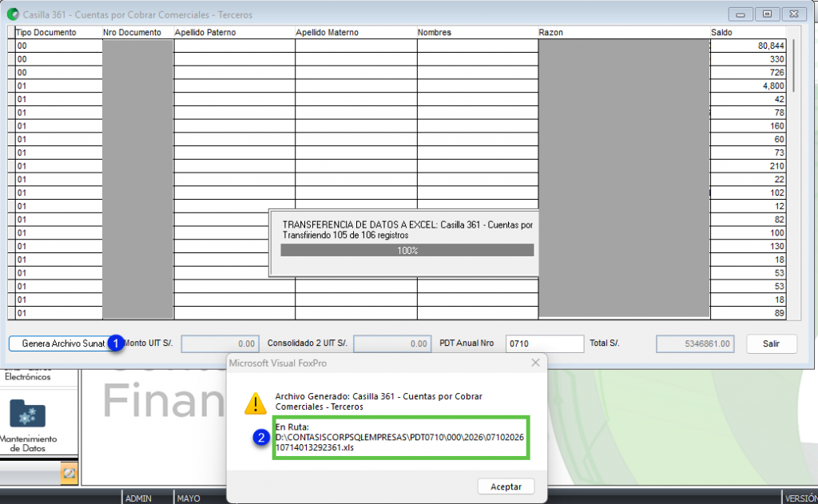Viewport: 818px width, 504px height.
Task: Click the Tipo Documento column header
Action: [59, 32]
